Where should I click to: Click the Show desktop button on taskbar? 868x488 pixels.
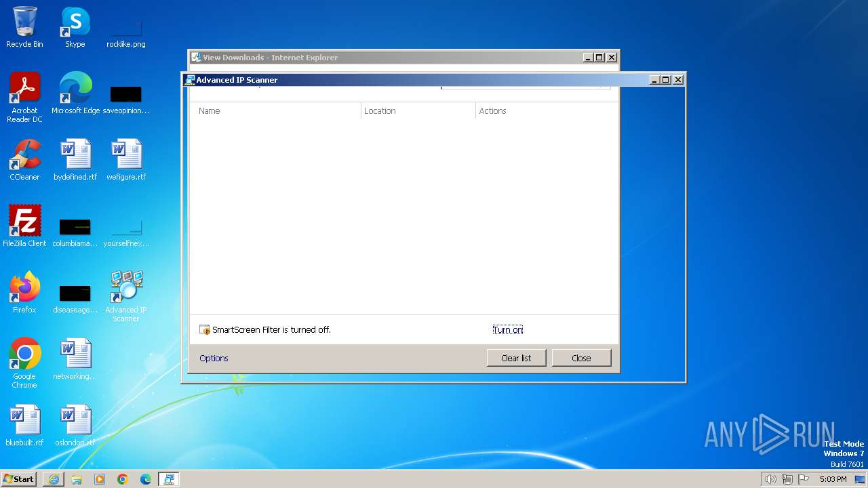(860, 479)
